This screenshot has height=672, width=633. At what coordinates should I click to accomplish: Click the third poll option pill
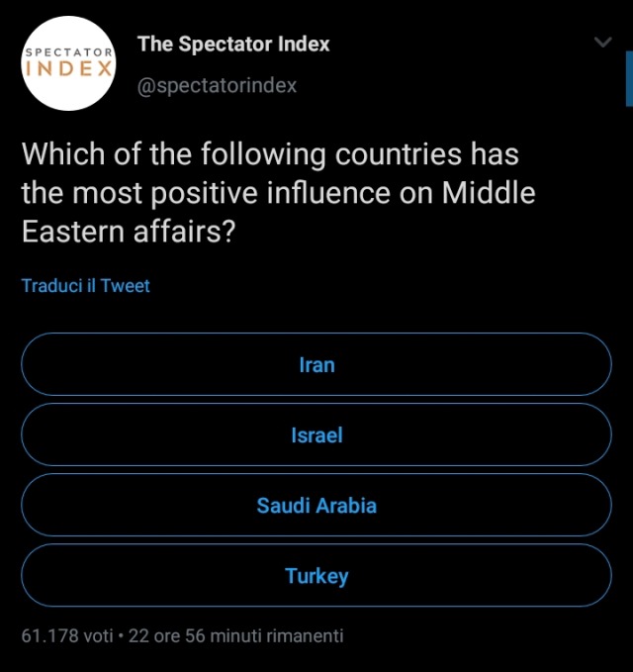pyautogui.click(x=316, y=506)
